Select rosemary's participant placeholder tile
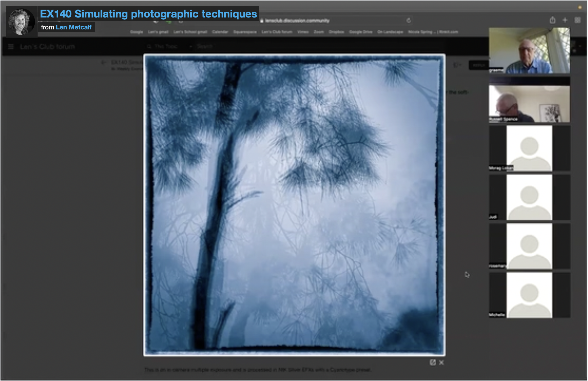 coord(529,246)
